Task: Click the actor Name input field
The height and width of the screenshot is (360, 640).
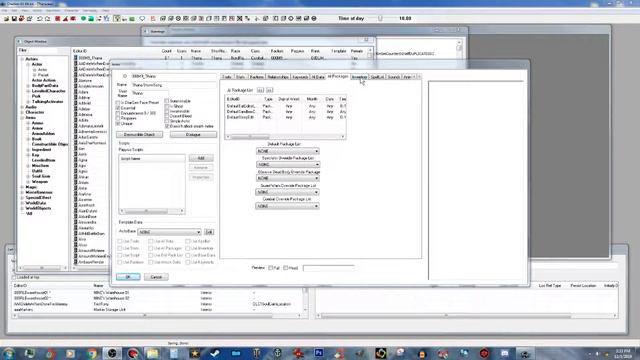Action: (173, 85)
